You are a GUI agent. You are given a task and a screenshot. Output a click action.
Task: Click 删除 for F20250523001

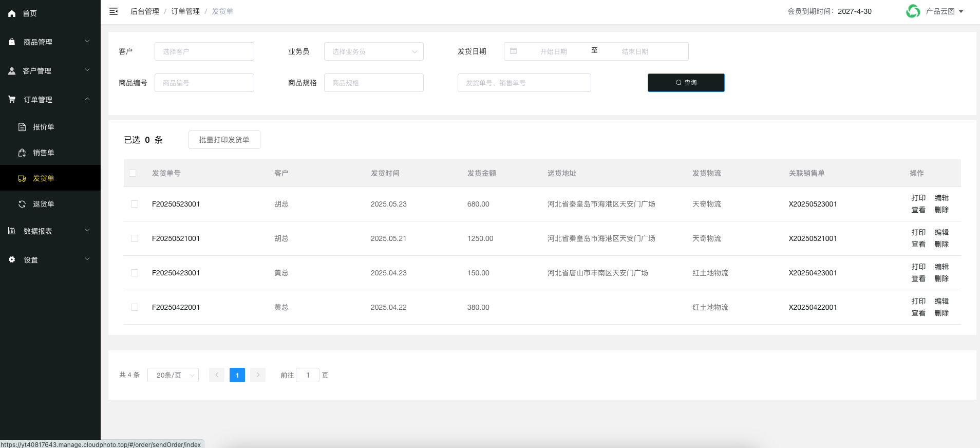pos(941,210)
